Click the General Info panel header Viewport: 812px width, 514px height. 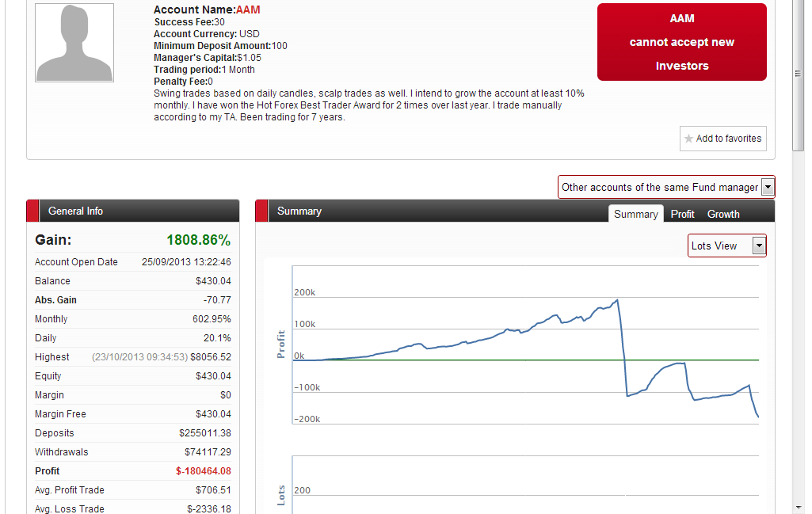coord(132,211)
